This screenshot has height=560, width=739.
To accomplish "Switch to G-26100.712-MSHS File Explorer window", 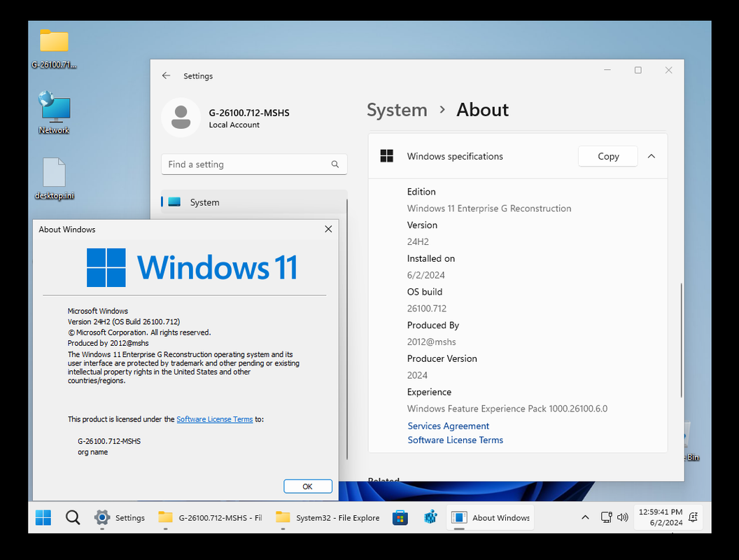I will point(210,517).
